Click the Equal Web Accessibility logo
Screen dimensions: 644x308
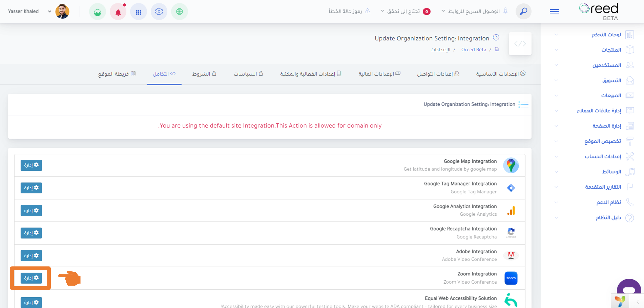click(511, 300)
